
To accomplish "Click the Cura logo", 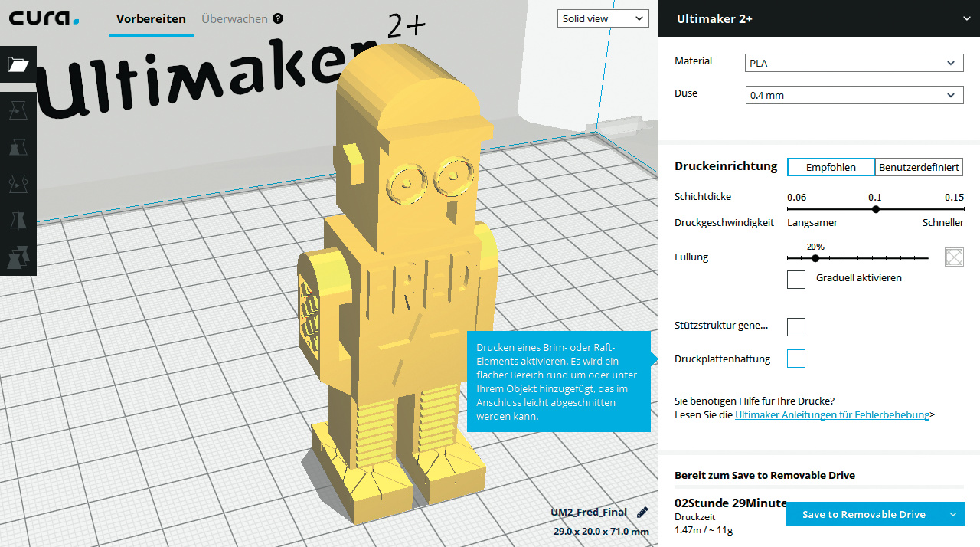I will (44, 18).
